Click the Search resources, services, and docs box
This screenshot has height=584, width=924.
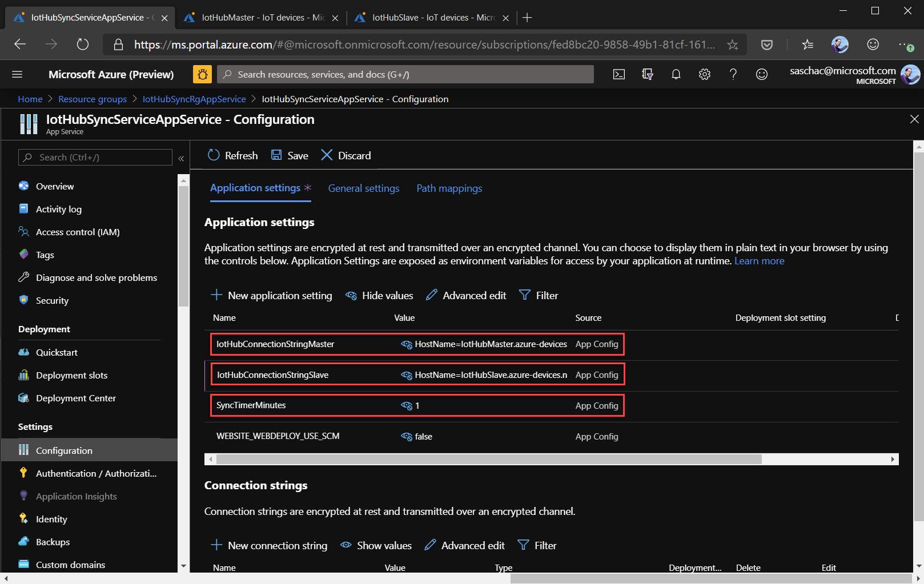[x=406, y=74]
